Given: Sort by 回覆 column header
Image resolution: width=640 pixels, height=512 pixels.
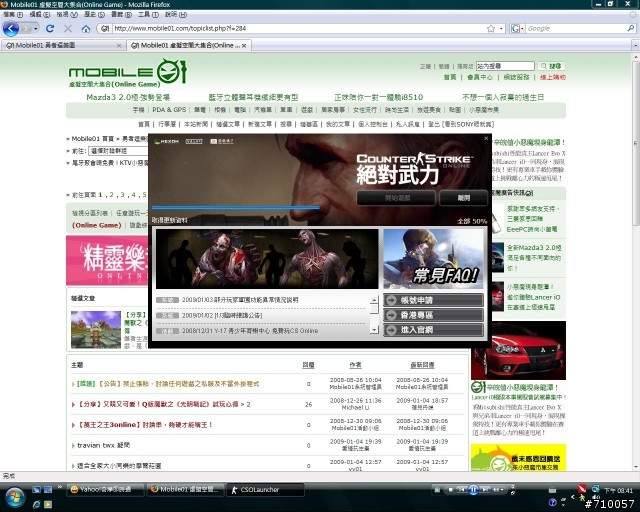Looking at the screenshot, I should pos(308,365).
